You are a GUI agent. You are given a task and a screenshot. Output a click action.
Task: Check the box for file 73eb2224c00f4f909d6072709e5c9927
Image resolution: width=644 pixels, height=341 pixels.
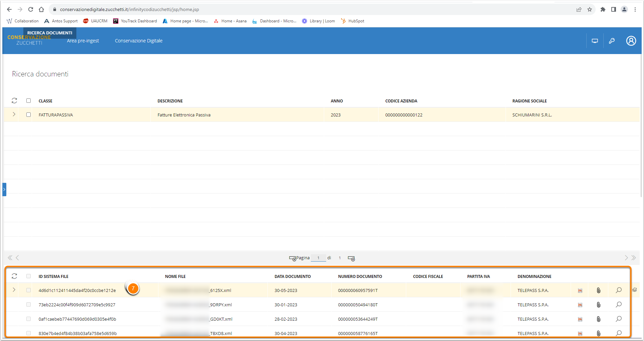tap(28, 305)
